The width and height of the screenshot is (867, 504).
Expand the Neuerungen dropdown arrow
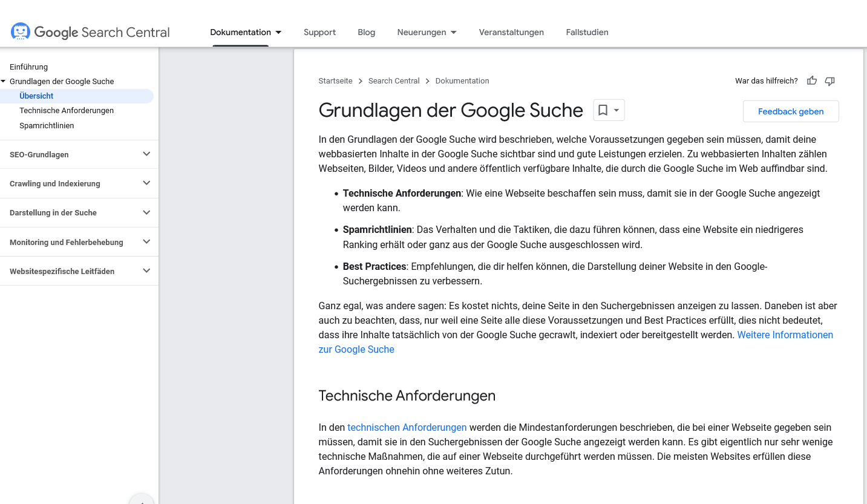click(454, 32)
